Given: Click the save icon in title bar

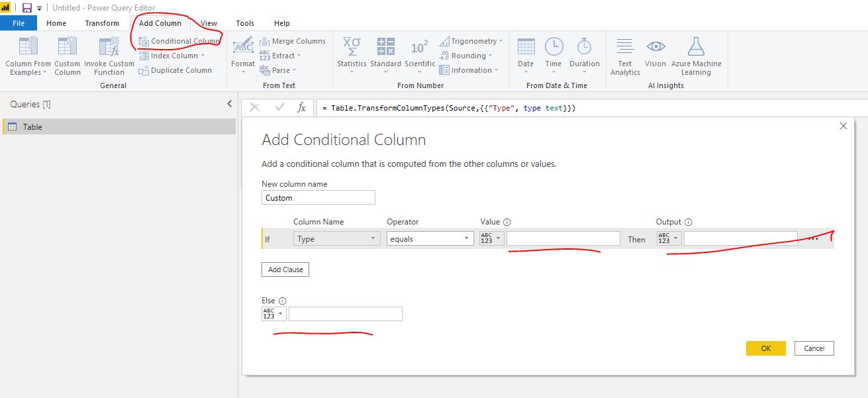Looking at the screenshot, I should pyautogui.click(x=27, y=8).
